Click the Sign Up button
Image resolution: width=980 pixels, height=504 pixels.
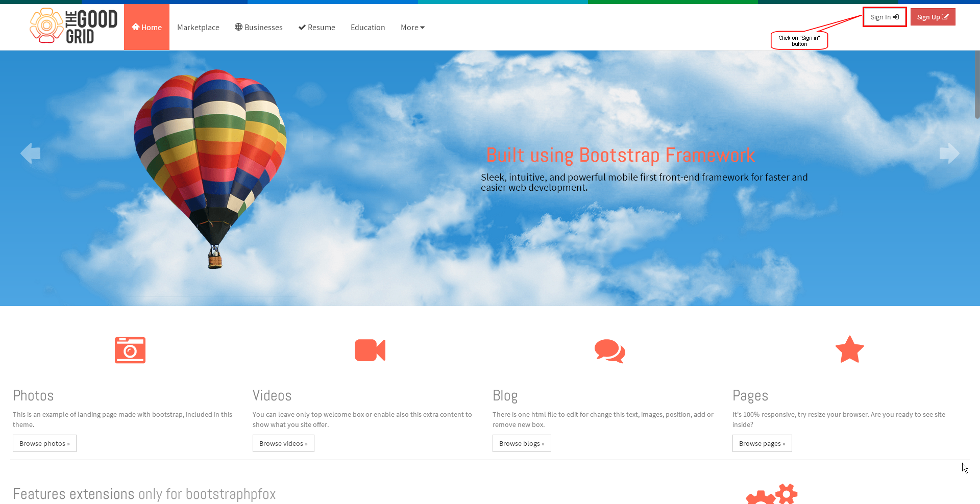pyautogui.click(x=933, y=17)
